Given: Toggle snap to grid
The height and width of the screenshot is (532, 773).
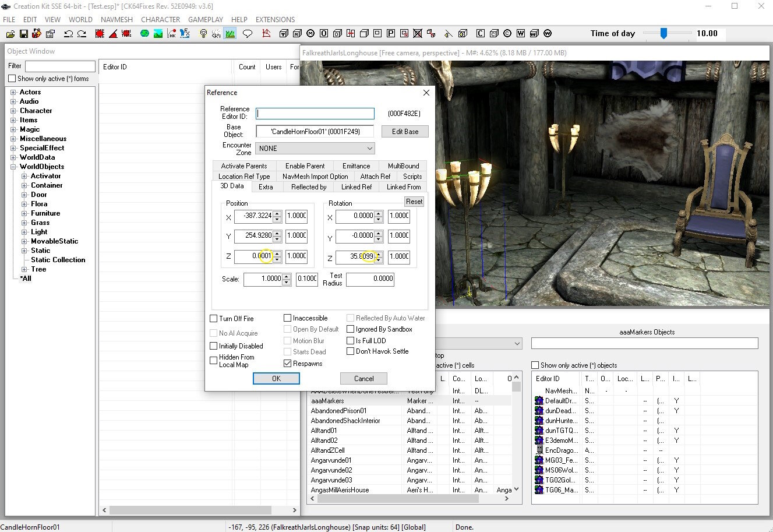Looking at the screenshot, I should [x=99, y=33].
